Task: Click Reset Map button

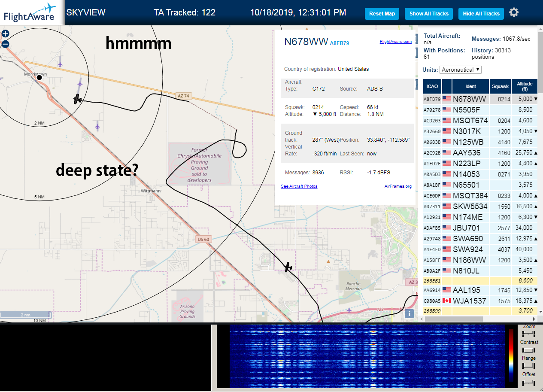Action: (382, 14)
